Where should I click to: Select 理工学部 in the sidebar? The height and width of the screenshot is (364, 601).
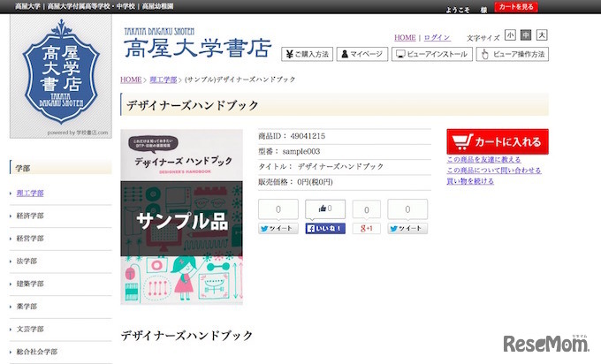(30, 193)
